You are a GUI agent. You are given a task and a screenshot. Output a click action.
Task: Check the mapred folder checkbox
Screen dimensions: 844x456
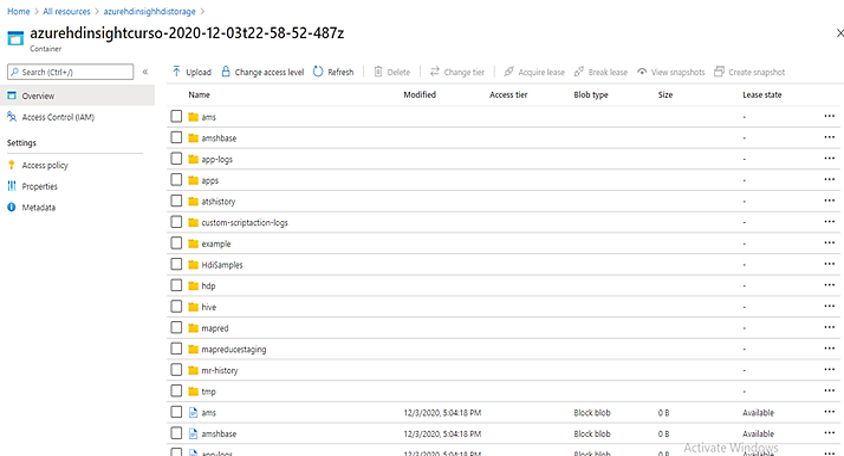pos(176,327)
